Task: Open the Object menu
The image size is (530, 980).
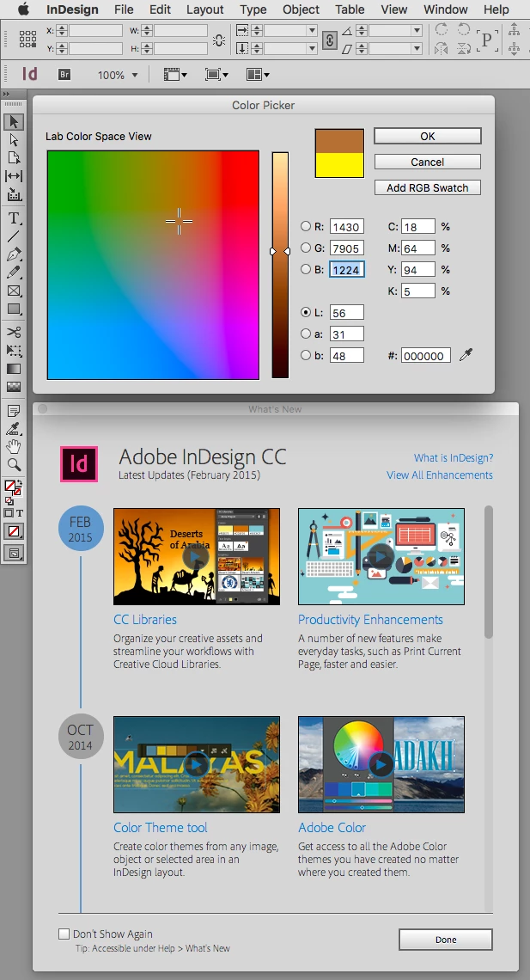Action: point(301,9)
